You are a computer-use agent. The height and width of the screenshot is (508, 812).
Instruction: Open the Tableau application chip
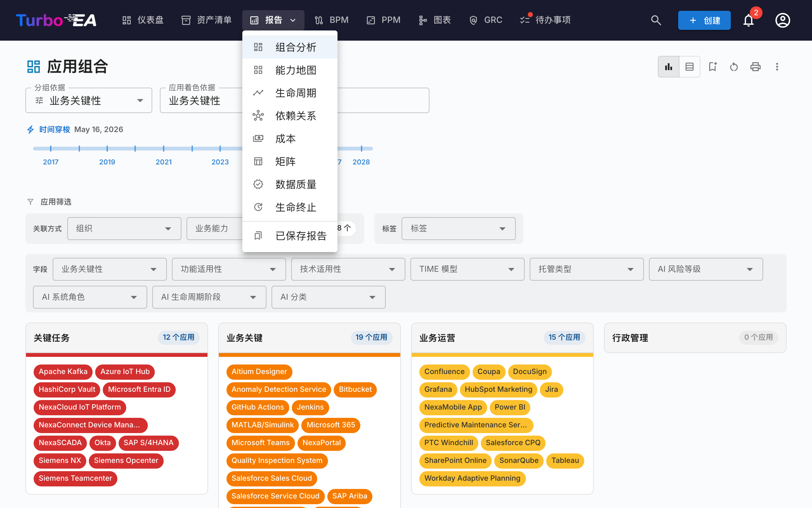[x=565, y=460]
